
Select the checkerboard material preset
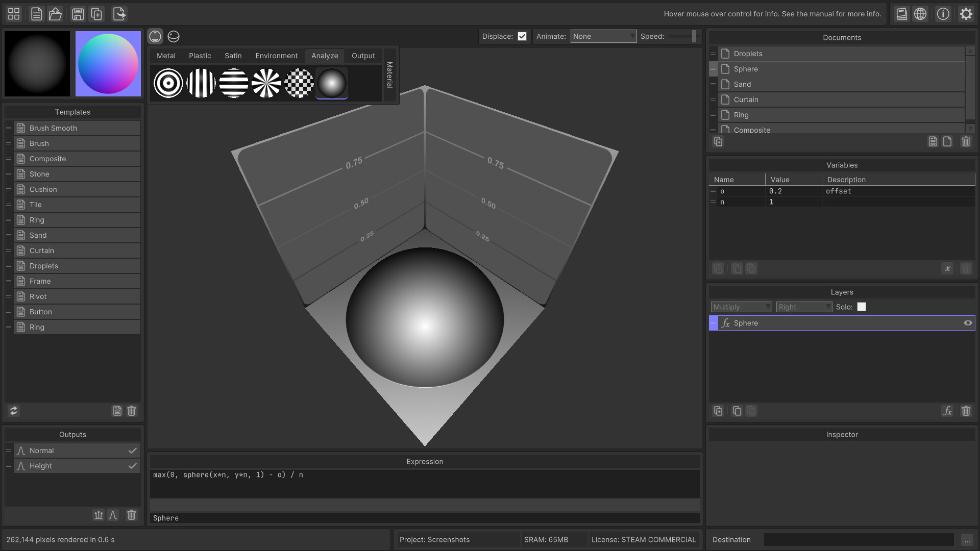[x=299, y=83]
